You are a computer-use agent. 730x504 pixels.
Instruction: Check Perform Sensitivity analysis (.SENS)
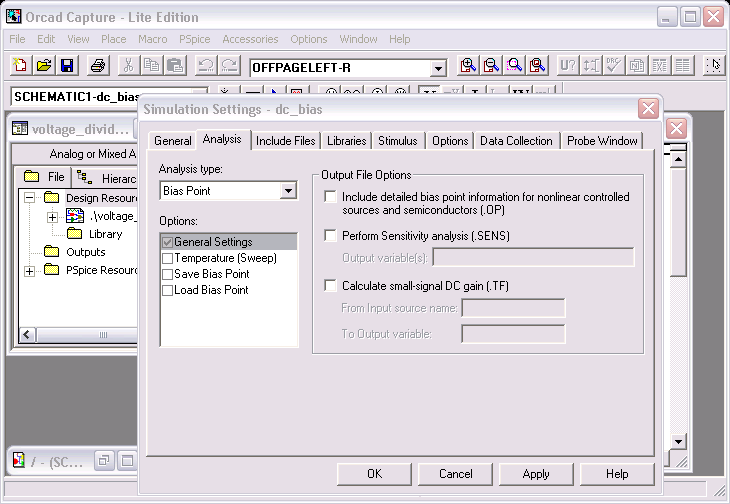pos(330,235)
